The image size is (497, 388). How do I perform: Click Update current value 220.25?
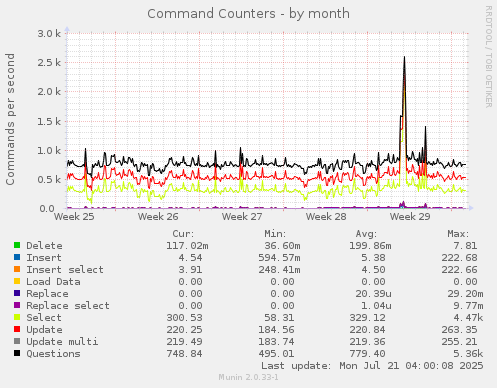(184, 330)
